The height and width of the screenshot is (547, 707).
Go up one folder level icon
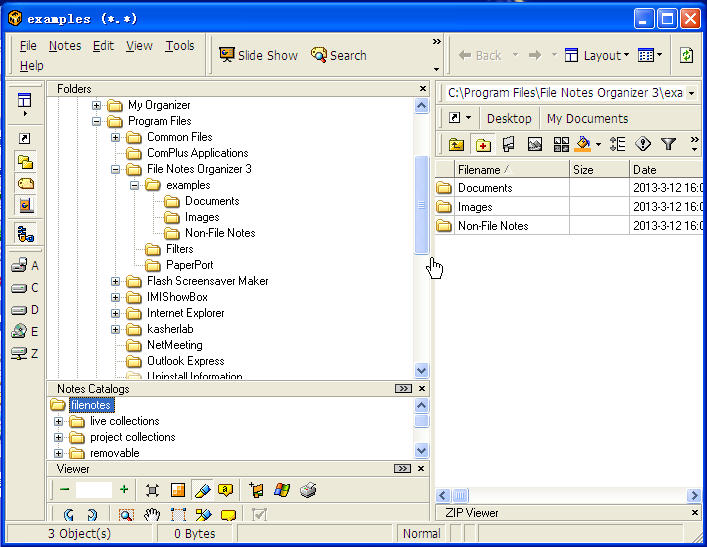(456, 145)
